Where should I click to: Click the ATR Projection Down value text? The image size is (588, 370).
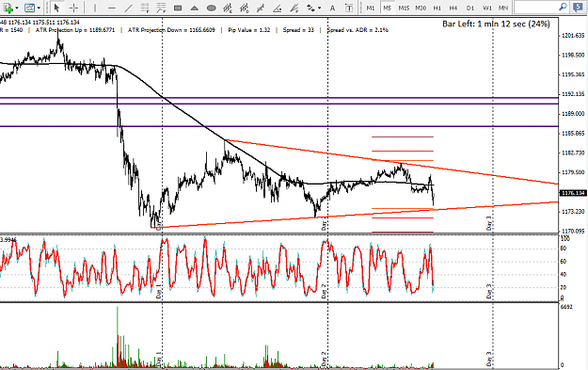[172, 30]
